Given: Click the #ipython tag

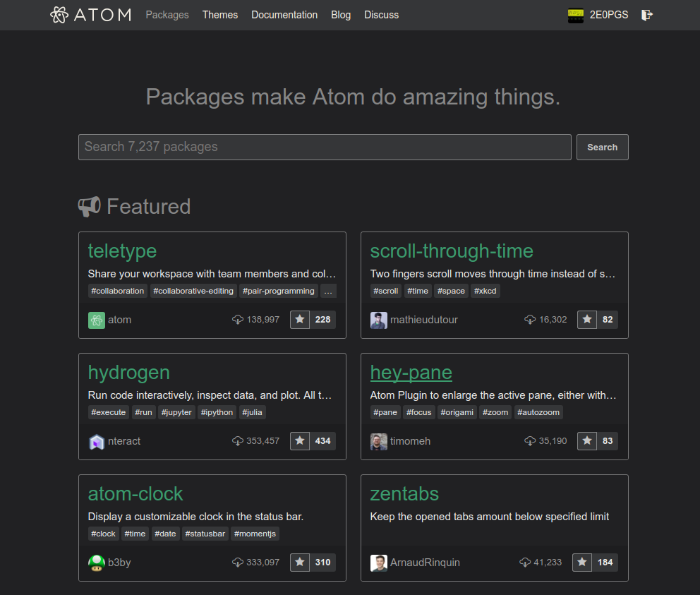Looking at the screenshot, I should pos(217,412).
